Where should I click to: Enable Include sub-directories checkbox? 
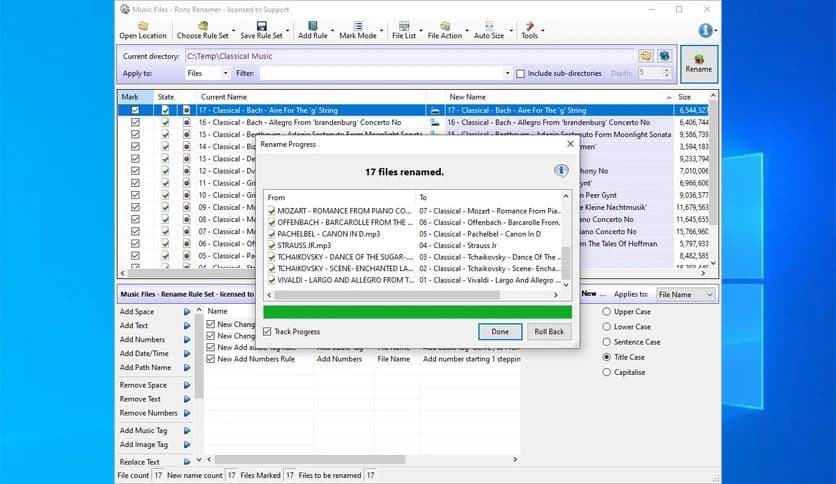(520, 73)
